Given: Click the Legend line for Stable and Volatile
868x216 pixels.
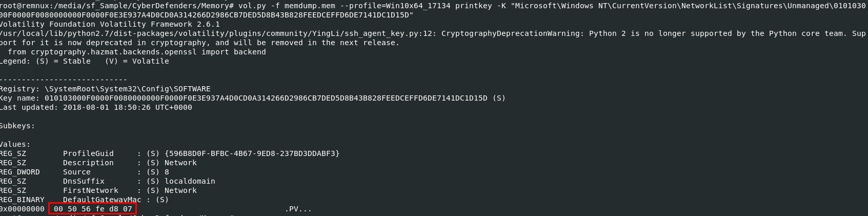Looking at the screenshot, I should click(84, 61).
